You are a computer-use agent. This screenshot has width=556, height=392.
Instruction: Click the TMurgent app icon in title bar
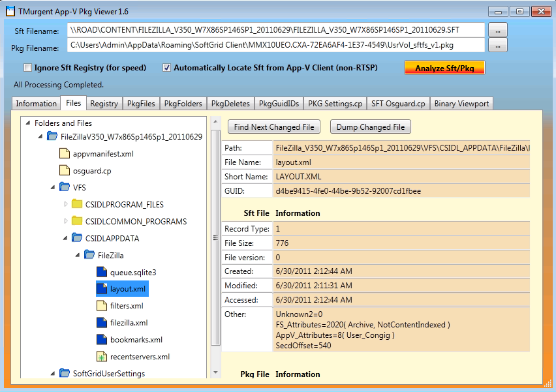click(x=10, y=11)
